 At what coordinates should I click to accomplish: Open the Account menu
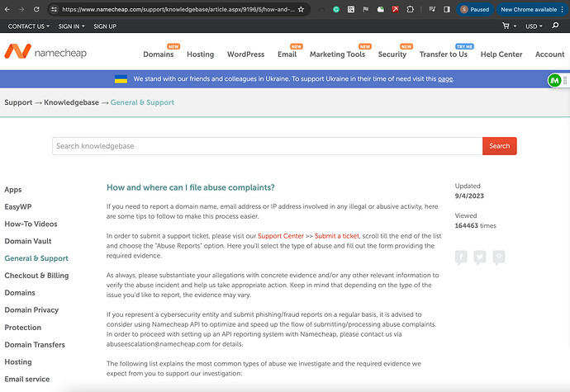(549, 54)
